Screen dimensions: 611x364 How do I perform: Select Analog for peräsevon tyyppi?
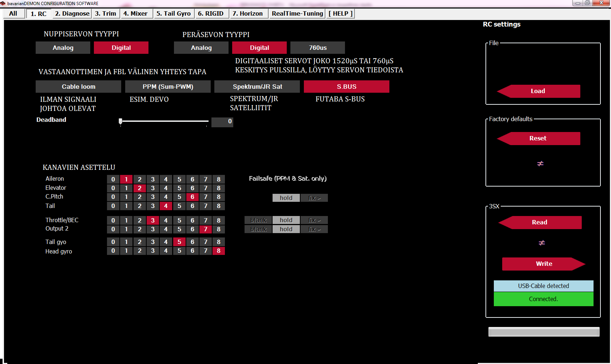coord(201,48)
